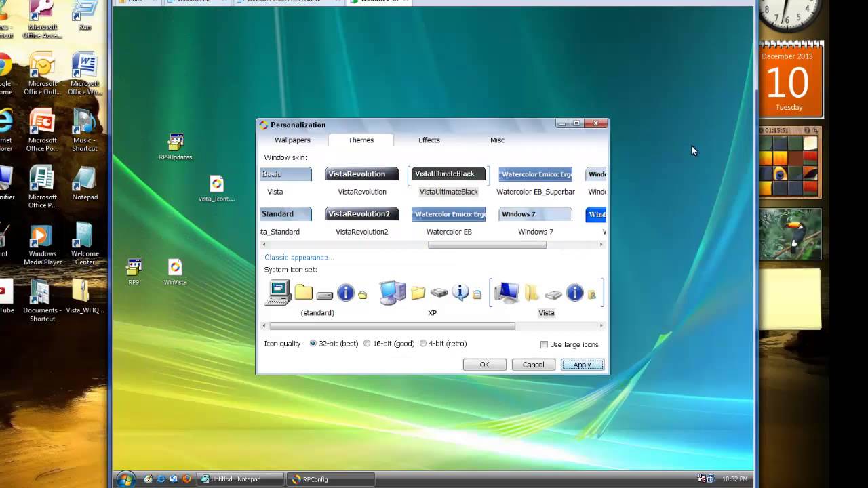Switch to the Wallpapers tab

coord(292,140)
